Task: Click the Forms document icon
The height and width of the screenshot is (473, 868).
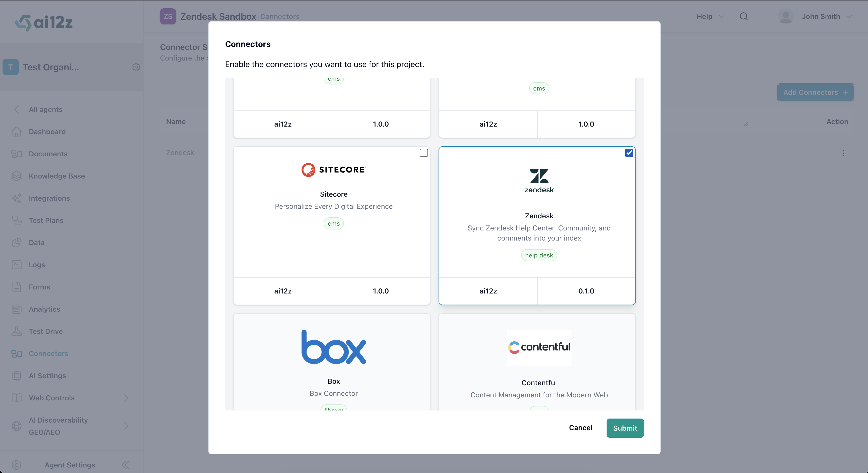Action: 16,287
